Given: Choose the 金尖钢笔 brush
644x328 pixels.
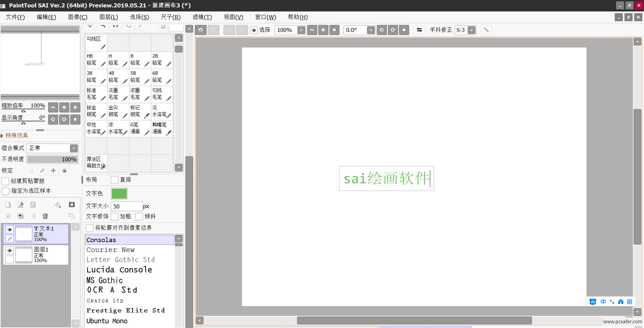Looking at the screenshot, I should (118, 111).
